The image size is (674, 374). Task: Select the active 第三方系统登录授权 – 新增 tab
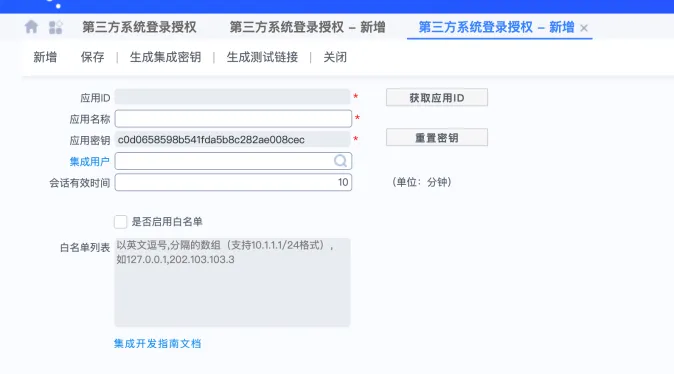point(496,27)
